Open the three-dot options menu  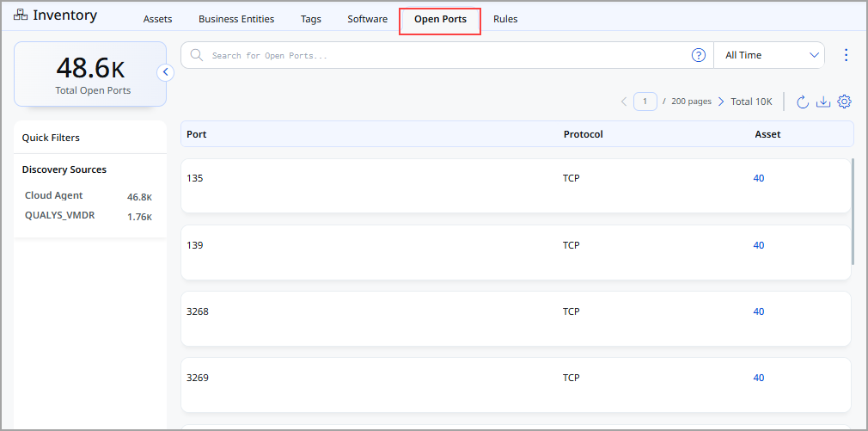click(x=846, y=55)
